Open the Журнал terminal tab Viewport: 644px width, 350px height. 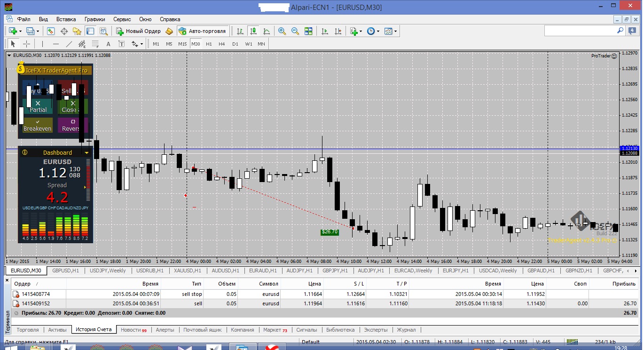click(406, 330)
